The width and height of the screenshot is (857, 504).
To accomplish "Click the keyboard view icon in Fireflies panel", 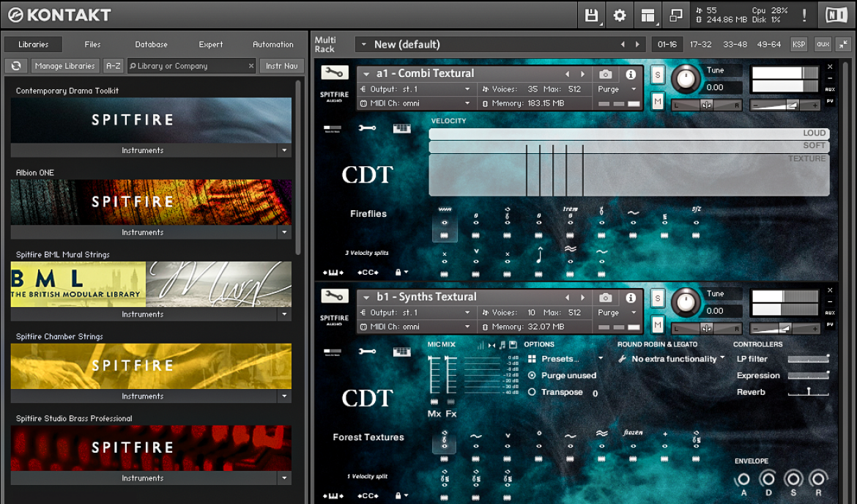I will [401, 128].
